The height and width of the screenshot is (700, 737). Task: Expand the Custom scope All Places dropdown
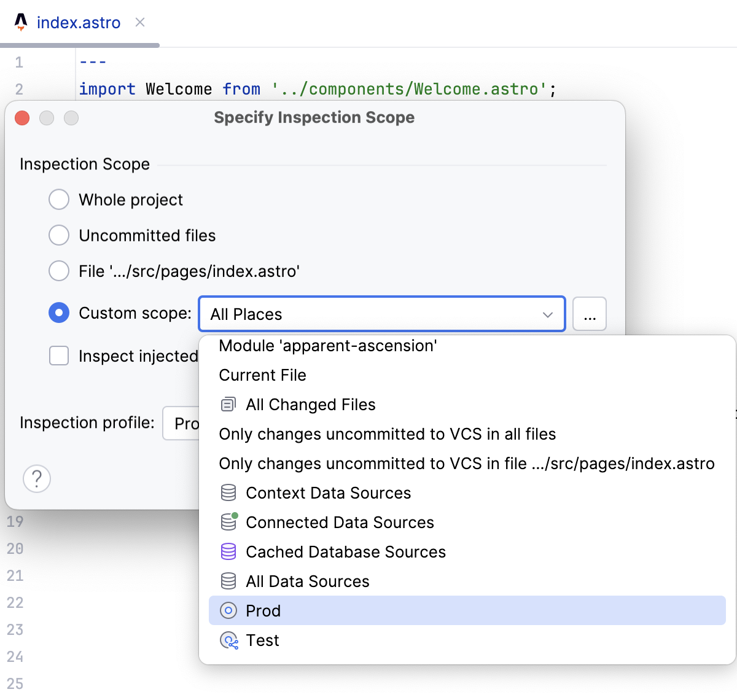coord(381,314)
